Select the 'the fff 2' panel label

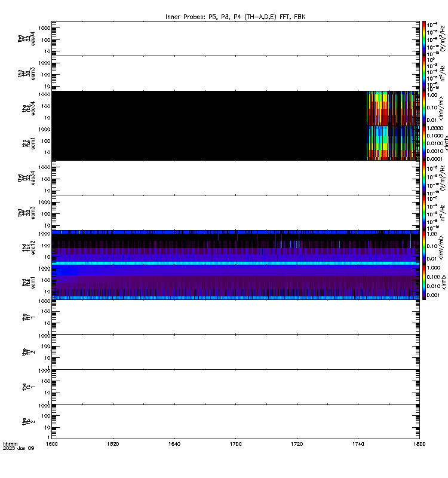coord(29,352)
